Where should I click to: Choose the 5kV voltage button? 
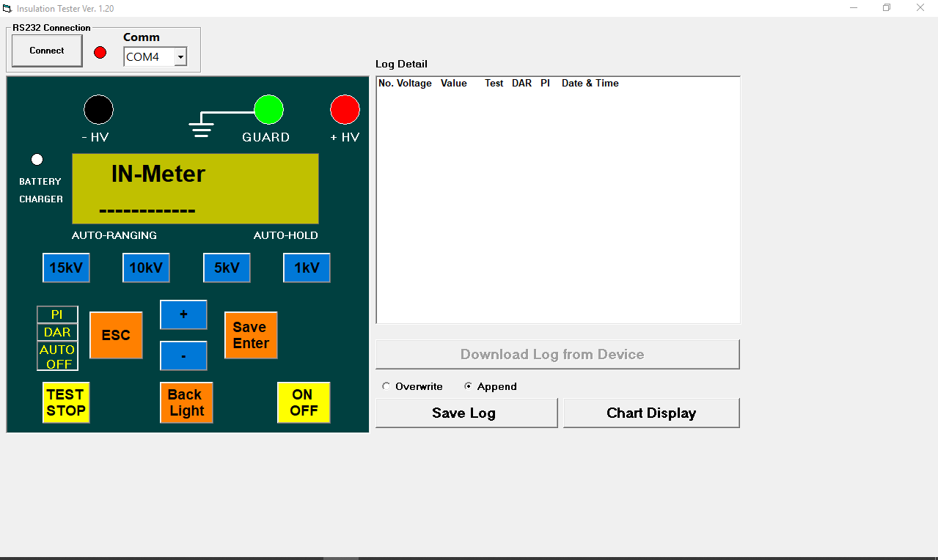[227, 268]
